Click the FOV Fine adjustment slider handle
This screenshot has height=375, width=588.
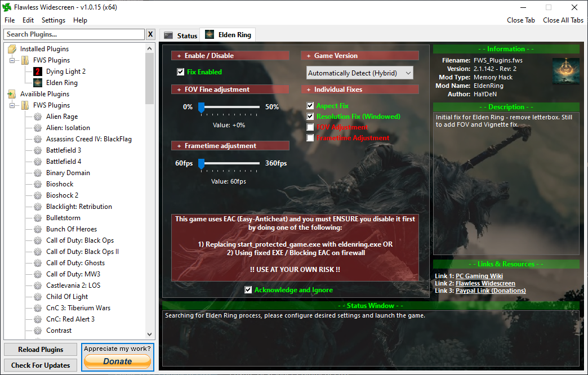pyautogui.click(x=202, y=108)
